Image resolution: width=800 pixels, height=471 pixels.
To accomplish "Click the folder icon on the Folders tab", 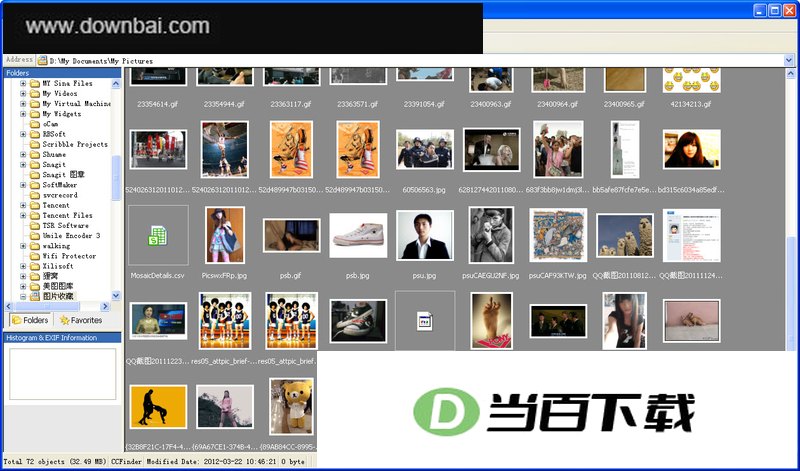I will 17,320.
